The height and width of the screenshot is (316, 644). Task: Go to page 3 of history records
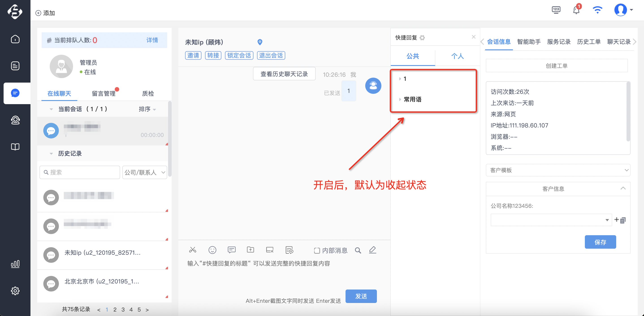tap(123, 309)
